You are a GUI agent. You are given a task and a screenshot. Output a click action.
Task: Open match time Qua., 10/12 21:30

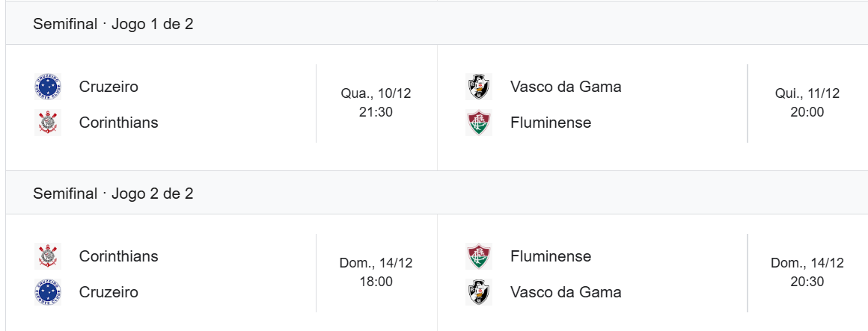pyautogui.click(x=376, y=103)
